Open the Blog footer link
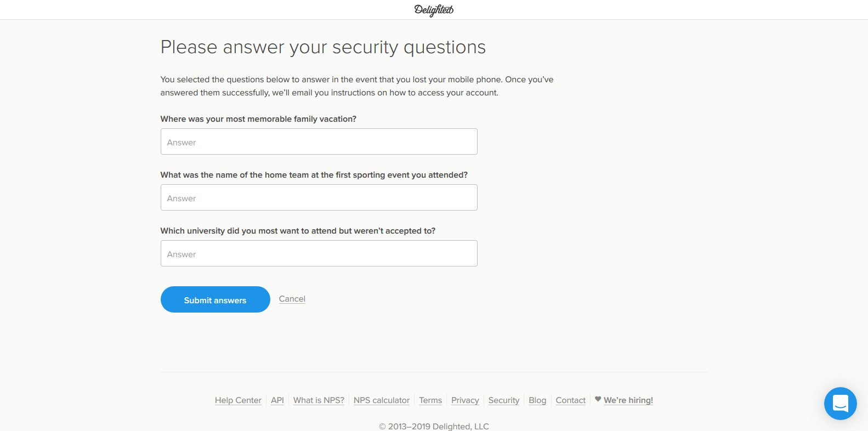 coord(537,400)
